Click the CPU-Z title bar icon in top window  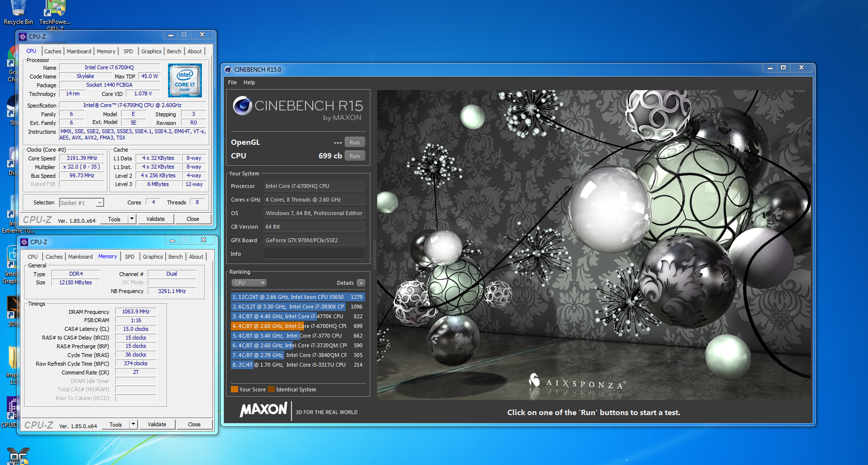[23, 36]
